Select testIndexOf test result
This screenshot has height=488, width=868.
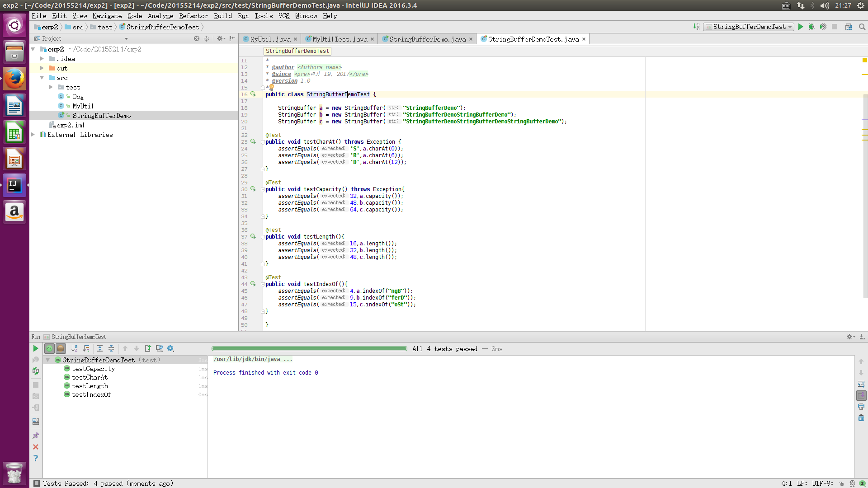click(x=91, y=394)
